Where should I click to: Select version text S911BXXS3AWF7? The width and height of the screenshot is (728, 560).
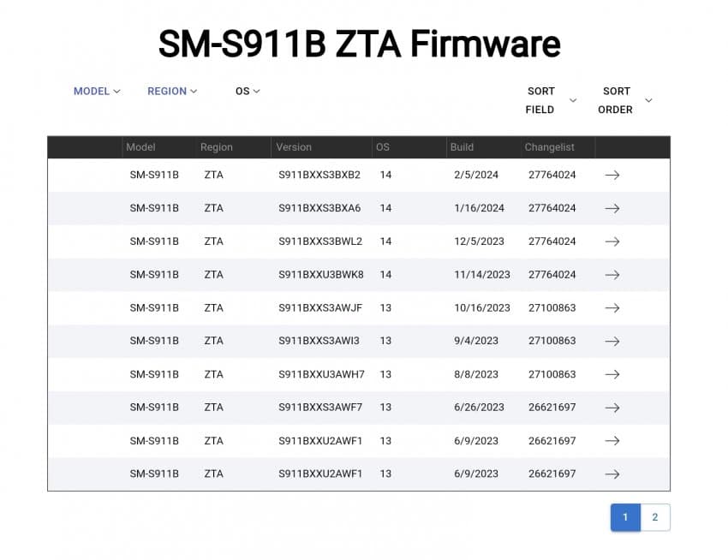pos(320,408)
